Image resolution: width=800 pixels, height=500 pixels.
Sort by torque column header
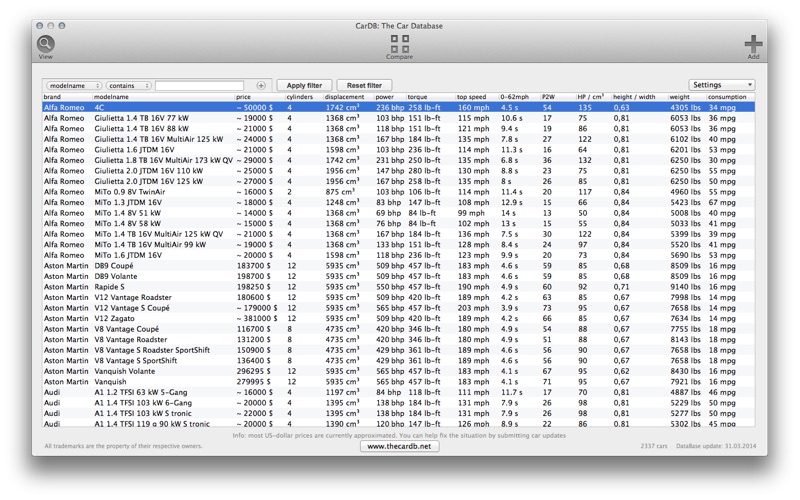click(x=430, y=97)
